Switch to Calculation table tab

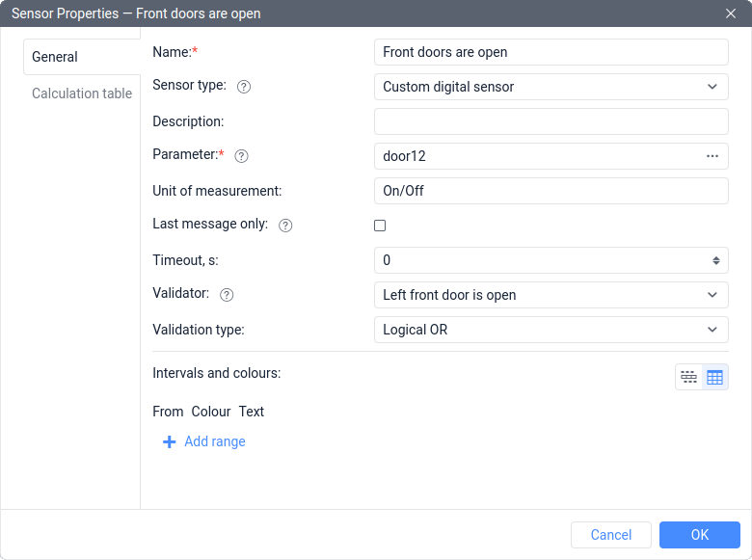tap(82, 93)
